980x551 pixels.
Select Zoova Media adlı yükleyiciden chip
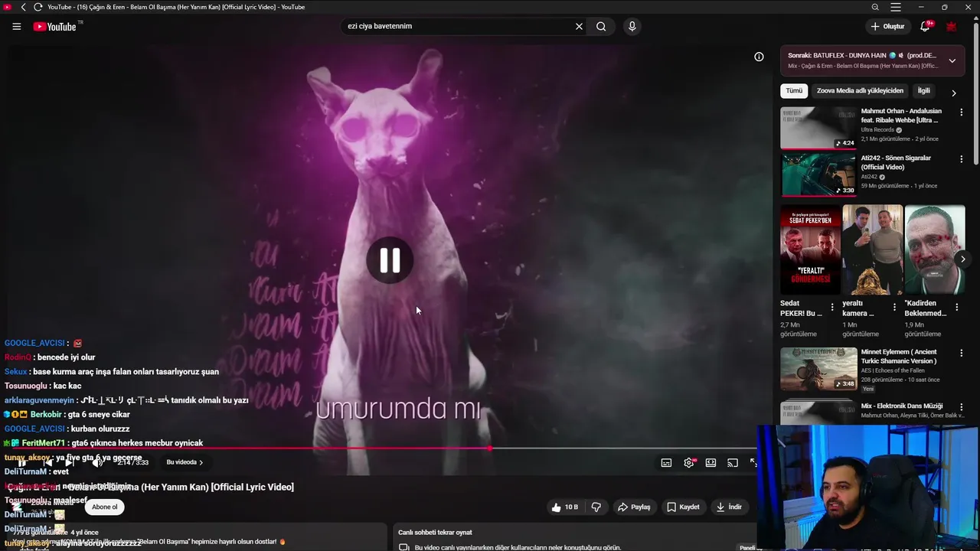coord(860,90)
